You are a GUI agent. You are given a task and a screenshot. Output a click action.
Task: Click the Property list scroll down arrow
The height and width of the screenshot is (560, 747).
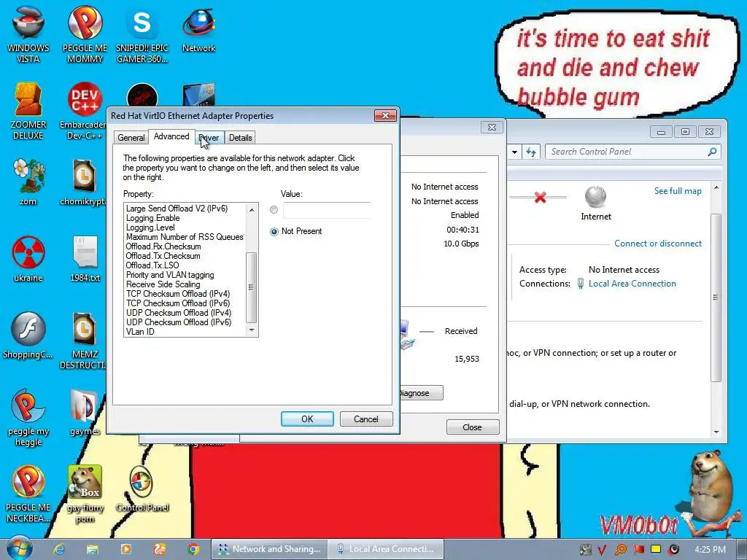tap(252, 330)
